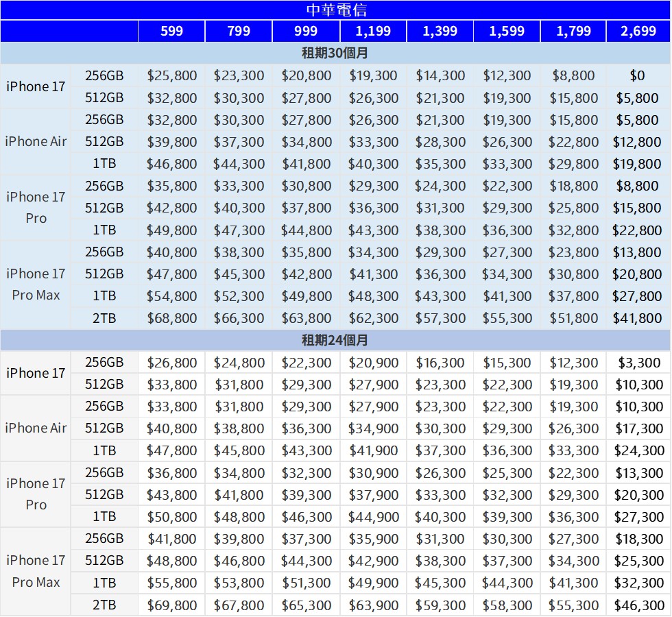Image resolution: width=672 pixels, height=617 pixels.
Task: Select the $20,900 price cell
Action: 373,363
